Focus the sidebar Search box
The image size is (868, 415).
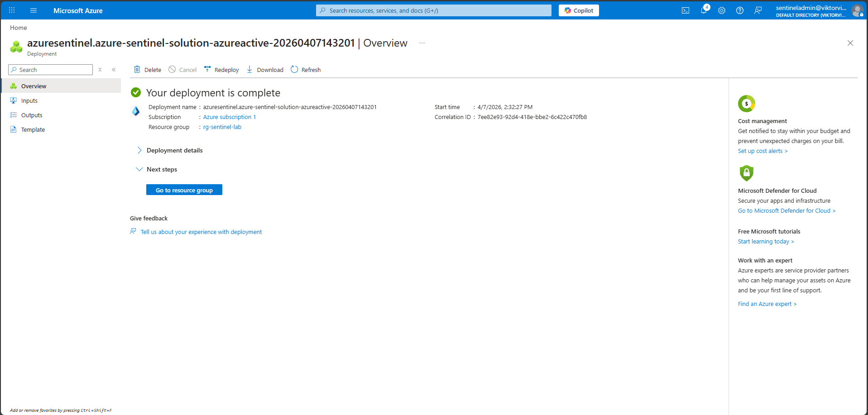coord(50,70)
